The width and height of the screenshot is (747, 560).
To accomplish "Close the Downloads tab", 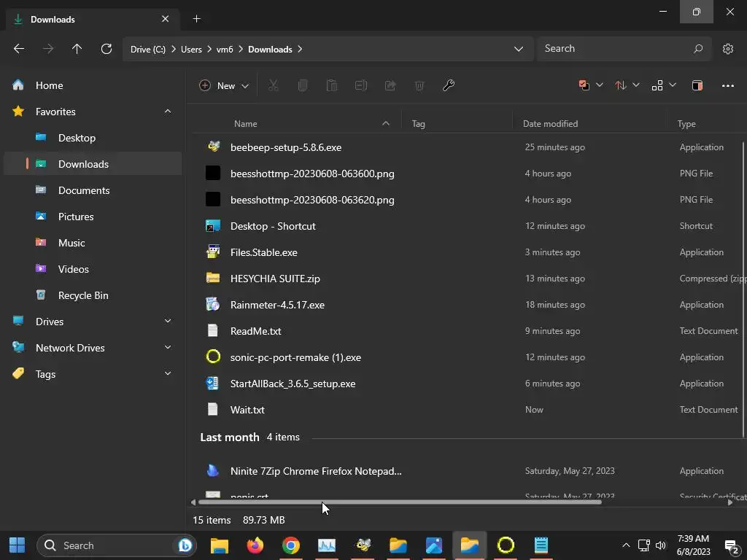I will (x=165, y=18).
